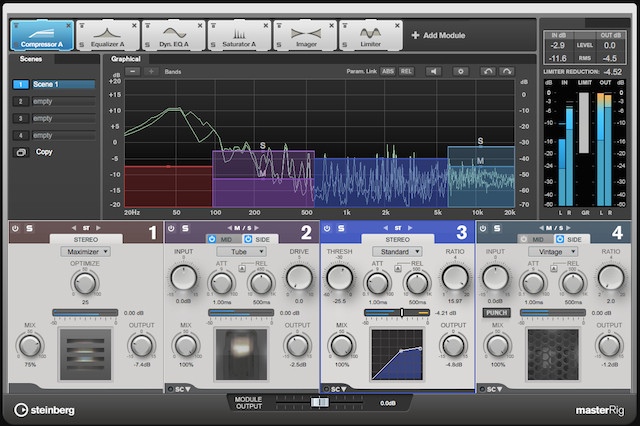Image resolution: width=640 pixels, height=426 pixels.
Task: Click the speaker listen icon
Action: [x=433, y=71]
